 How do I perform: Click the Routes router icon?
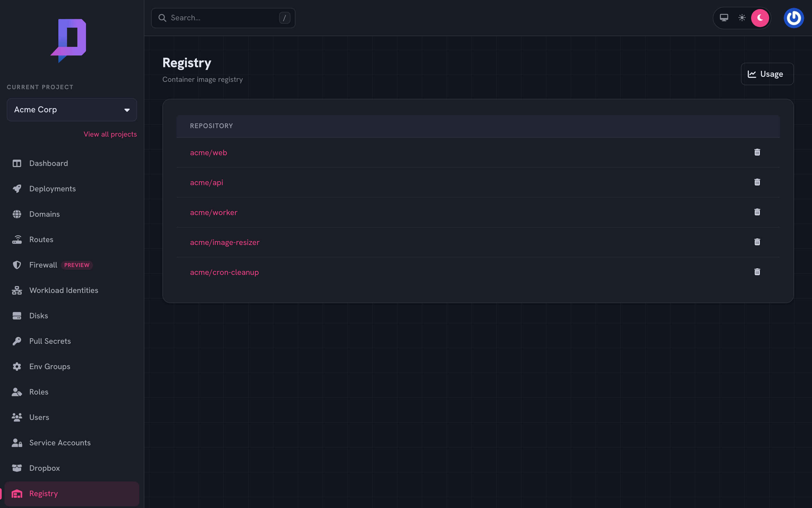(x=17, y=240)
